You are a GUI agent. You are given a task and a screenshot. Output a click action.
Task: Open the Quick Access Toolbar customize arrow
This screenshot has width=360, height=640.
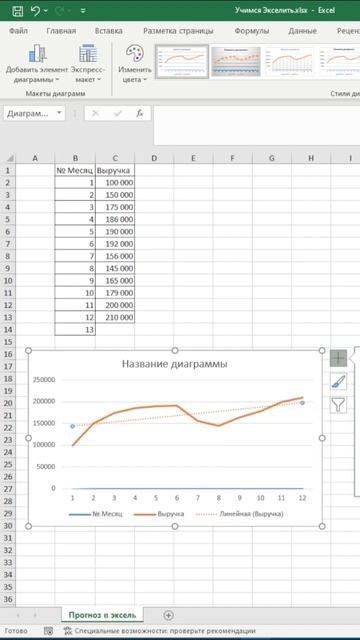coord(83,11)
